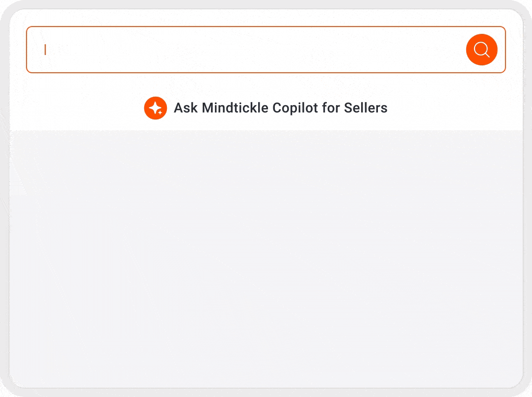Click the Mindtickle Copilot sparkle icon

pyautogui.click(x=156, y=108)
